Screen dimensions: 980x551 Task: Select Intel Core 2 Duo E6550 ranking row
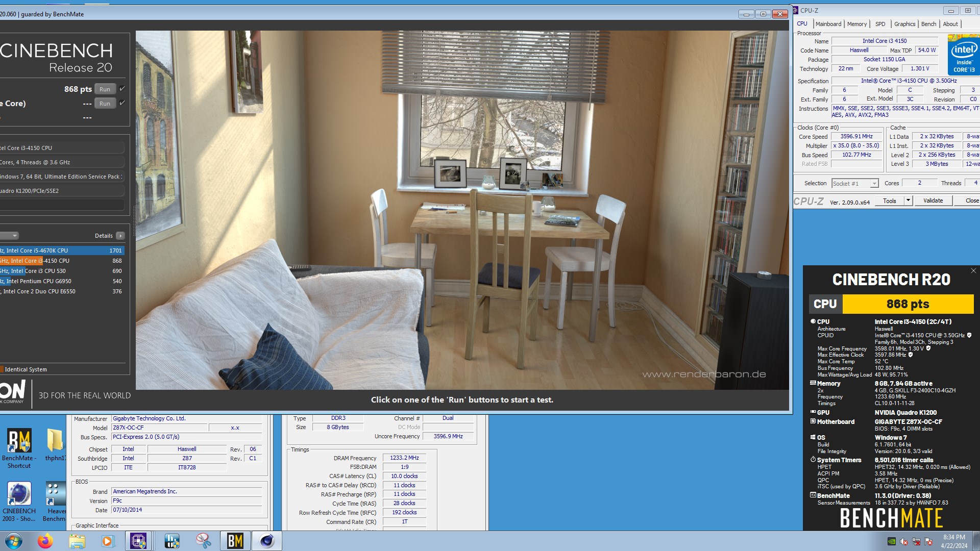tap(62, 291)
